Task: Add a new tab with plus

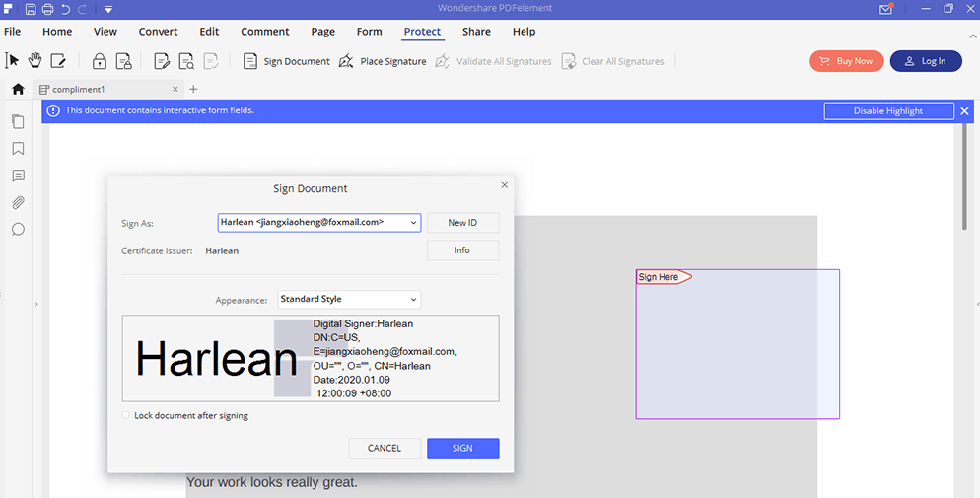Action: pos(193,90)
